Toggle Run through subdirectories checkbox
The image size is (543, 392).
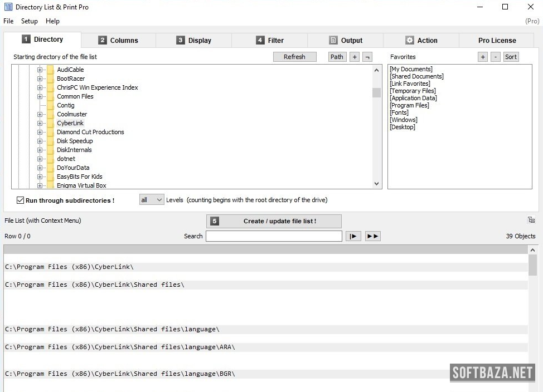(x=21, y=200)
